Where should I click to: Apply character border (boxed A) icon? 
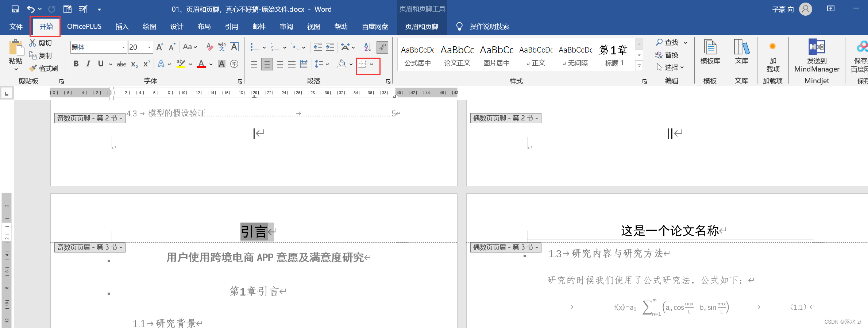[x=234, y=47]
